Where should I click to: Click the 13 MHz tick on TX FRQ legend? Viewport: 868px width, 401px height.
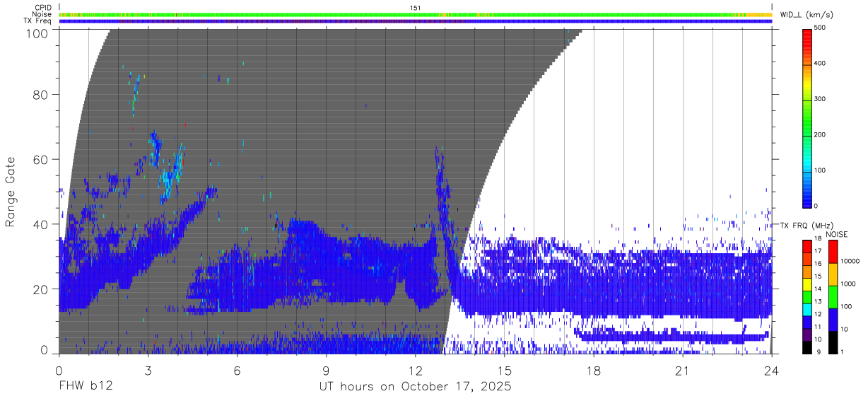point(817,301)
